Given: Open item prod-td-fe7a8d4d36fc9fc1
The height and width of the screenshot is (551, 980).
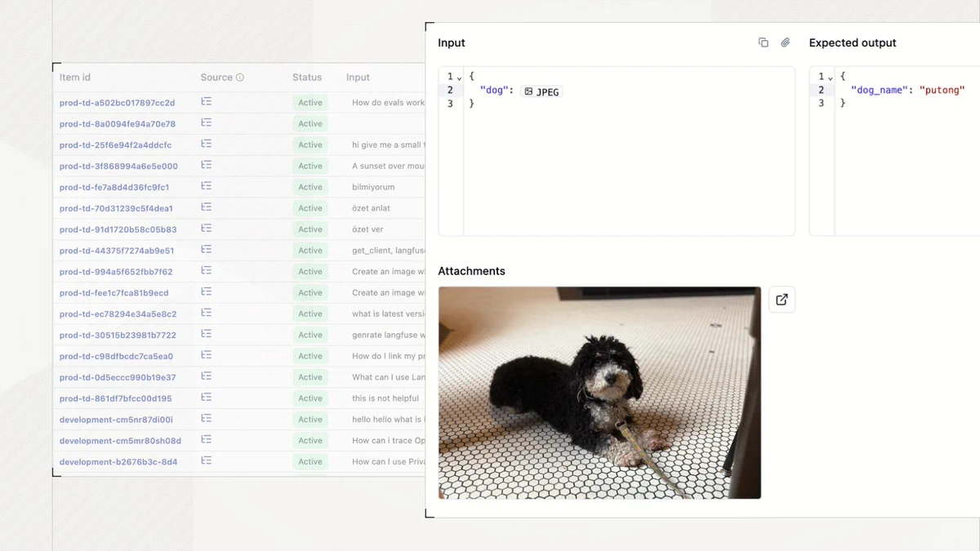Looking at the screenshot, I should [114, 188].
